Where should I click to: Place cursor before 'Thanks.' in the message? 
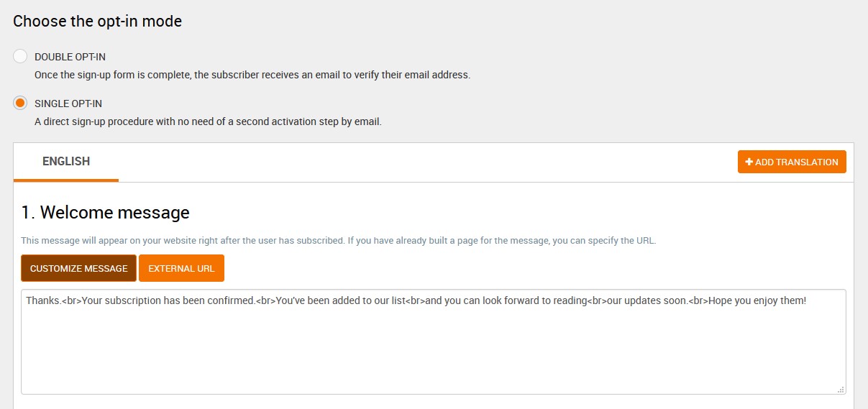(27, 300)
